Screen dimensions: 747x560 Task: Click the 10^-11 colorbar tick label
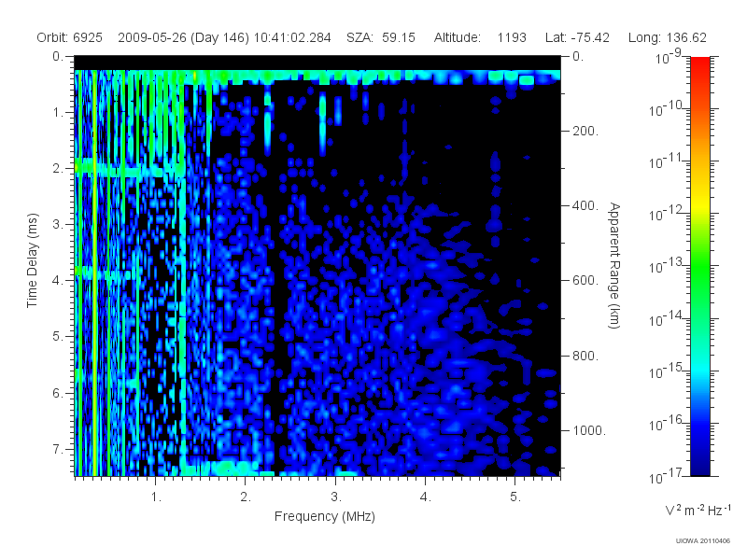tap(668, 161)
